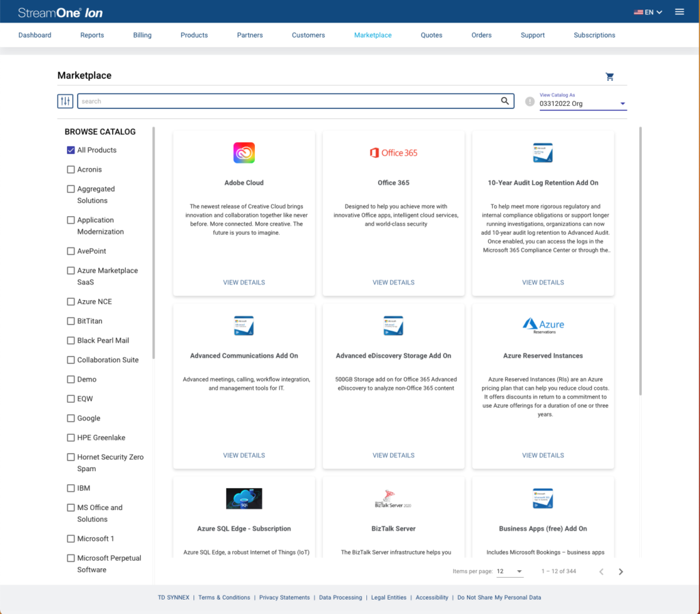Screen dimensions: 700x614
Task: Check the AvePoint filter
Action: (x=70, y=251)
